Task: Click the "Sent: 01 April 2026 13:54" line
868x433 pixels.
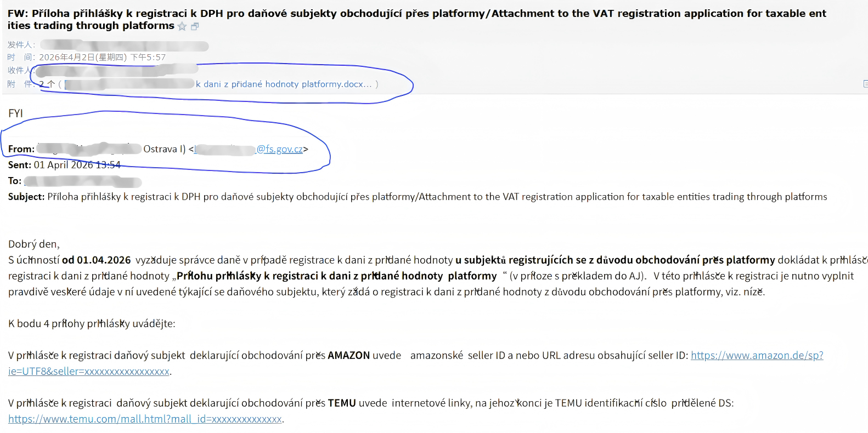Action: 64,165
